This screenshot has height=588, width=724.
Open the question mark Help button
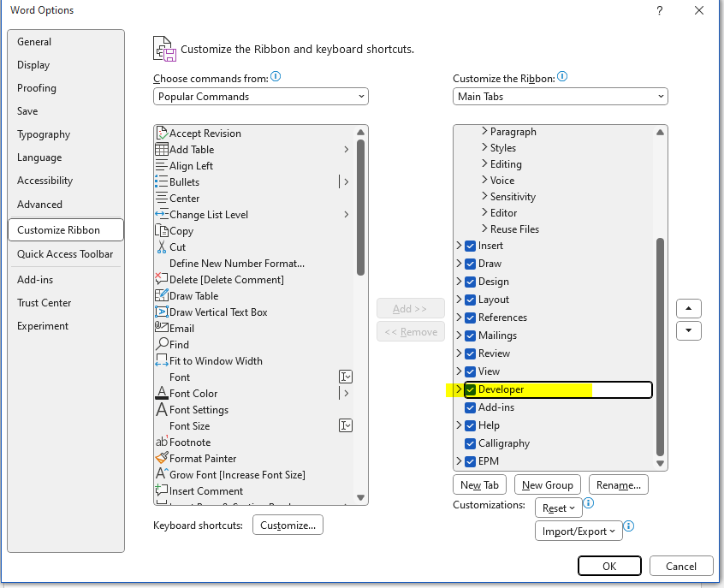pyautogui.click(x=660, y=10)
